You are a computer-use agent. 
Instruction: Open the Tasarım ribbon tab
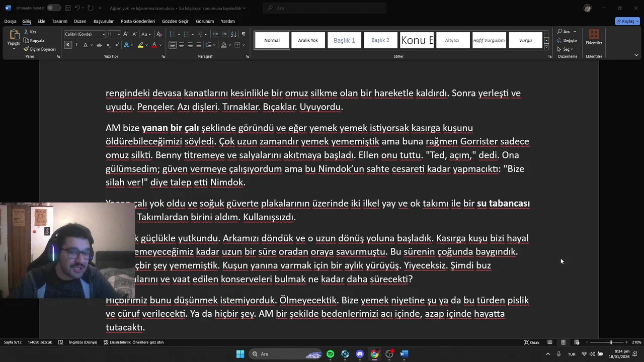pyautogui.click(x=59, y=21)
